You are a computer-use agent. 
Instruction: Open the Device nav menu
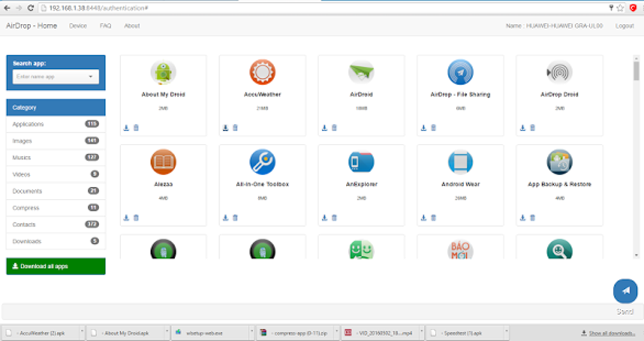tap(78, 26)
